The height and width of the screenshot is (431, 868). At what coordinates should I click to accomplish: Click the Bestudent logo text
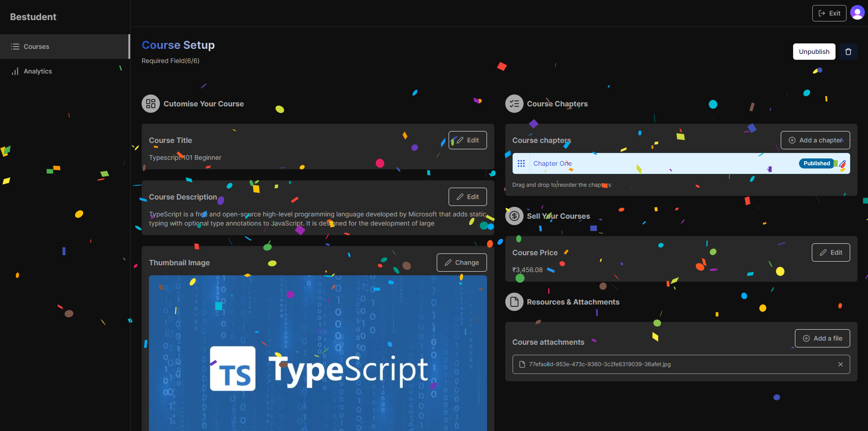pyautogui.click(x=33, y=17)
